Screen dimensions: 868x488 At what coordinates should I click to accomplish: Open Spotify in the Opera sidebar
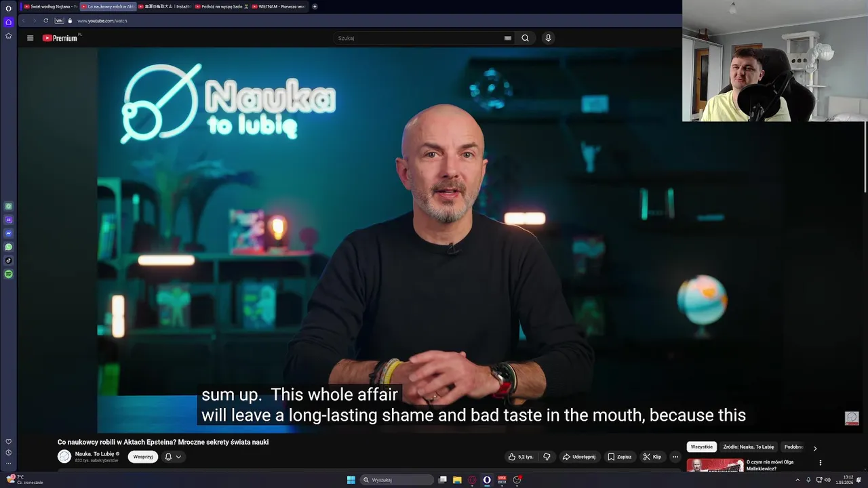click(x=8, y=274)
